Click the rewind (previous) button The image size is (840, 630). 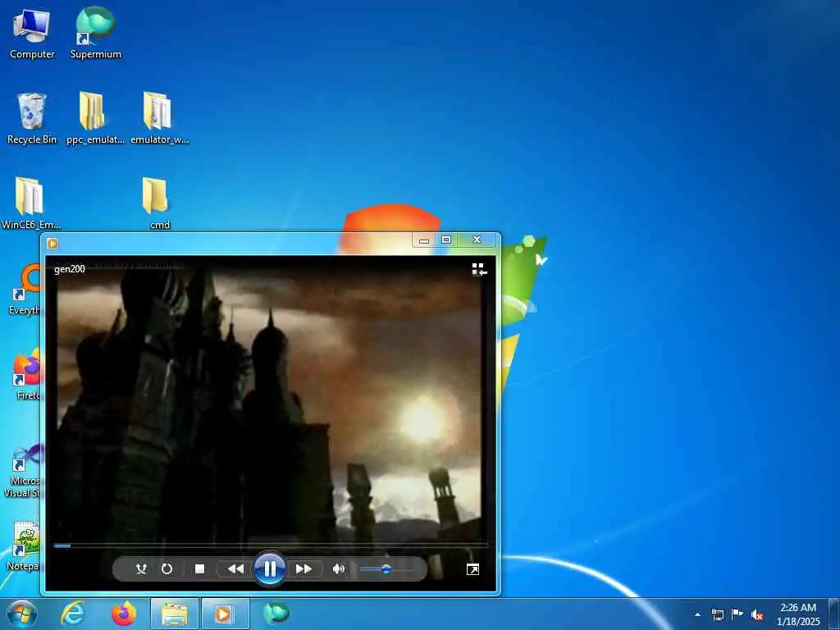tap(235, 568)
